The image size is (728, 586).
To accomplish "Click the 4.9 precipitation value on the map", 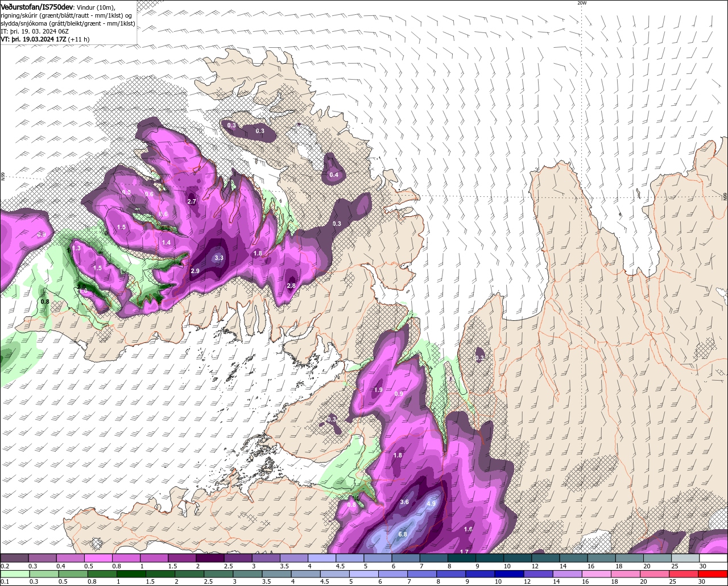I will [x=431, y=503].
